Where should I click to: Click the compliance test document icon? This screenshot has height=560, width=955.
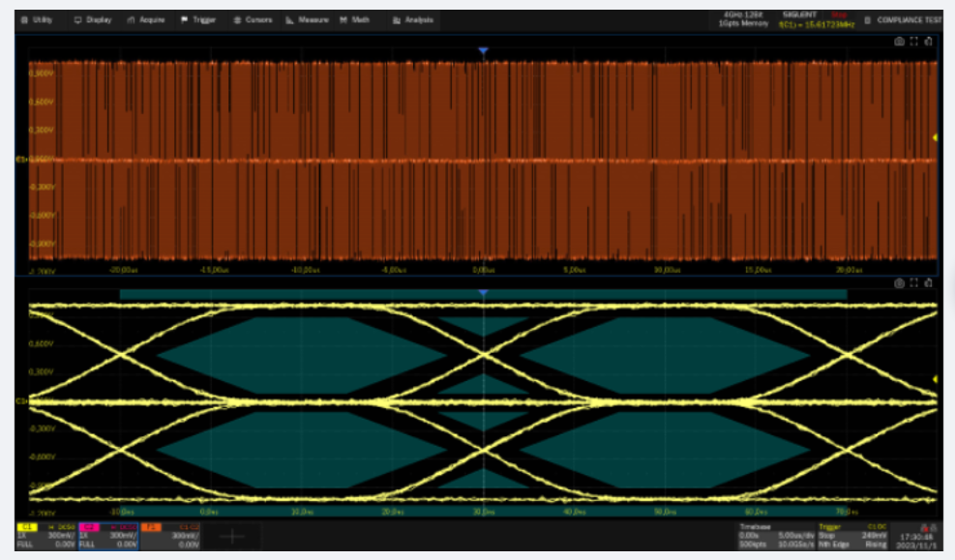868,20
